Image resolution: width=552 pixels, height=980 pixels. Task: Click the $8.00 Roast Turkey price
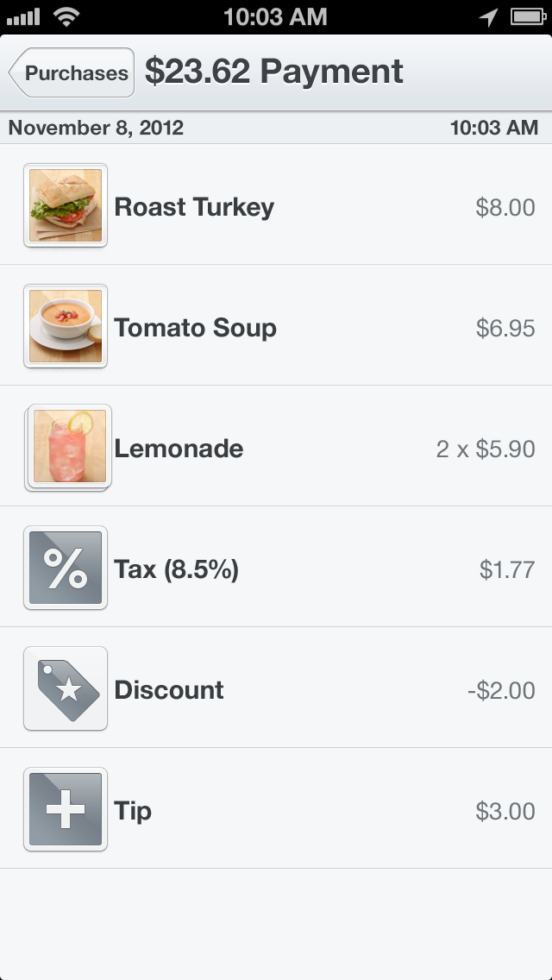505,208
